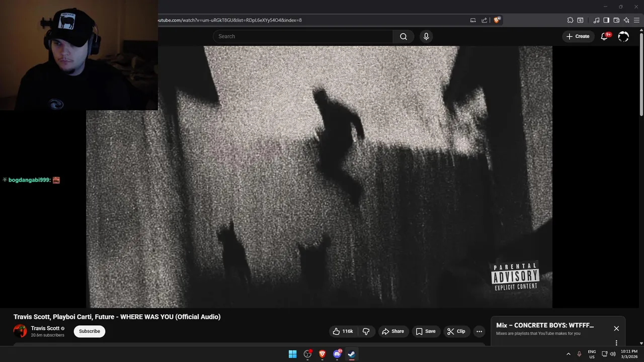Image resolution: width=644 pixels, height=362 pixels.
Task: Open the network tray icon
Action: click(605, 354)
